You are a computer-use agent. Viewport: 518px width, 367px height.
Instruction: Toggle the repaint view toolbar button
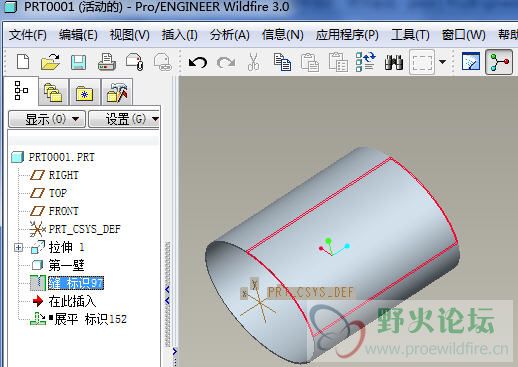[x=471, y=61]
